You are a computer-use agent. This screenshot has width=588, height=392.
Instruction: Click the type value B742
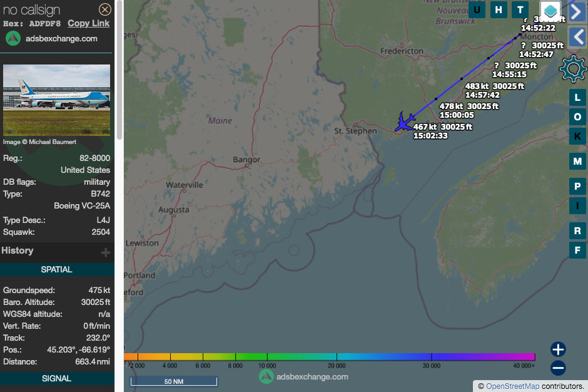click(x=101, y=193)
